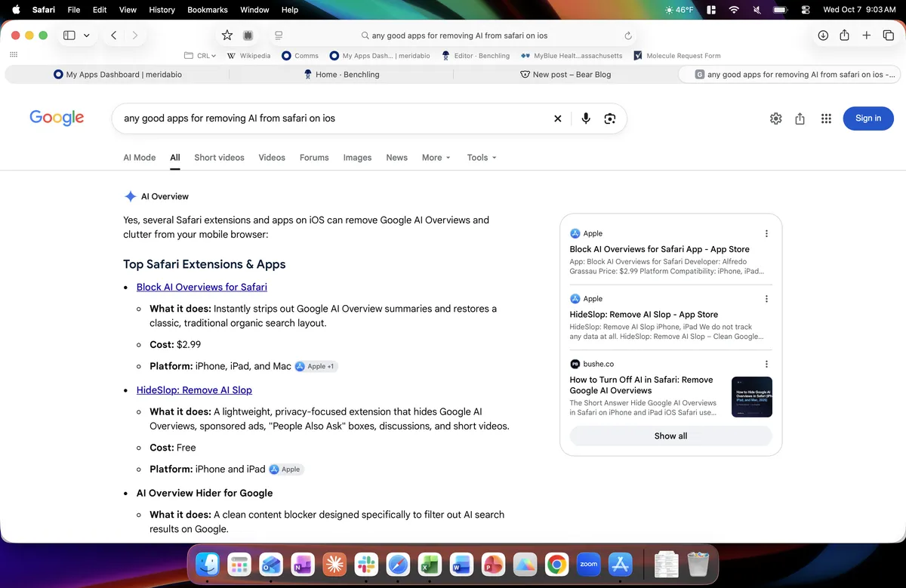Add the page as a favorite star
The image size is (906, 588).
227,35
